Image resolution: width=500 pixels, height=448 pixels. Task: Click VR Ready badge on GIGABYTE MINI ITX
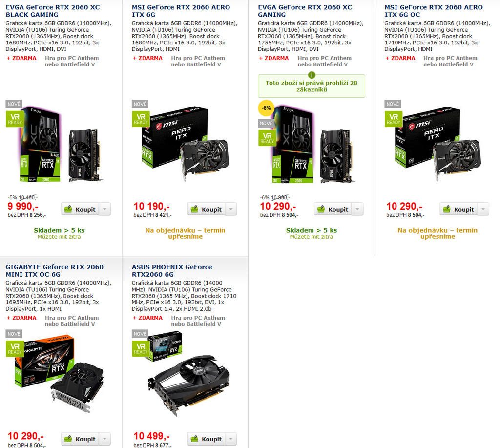point(15,348)
